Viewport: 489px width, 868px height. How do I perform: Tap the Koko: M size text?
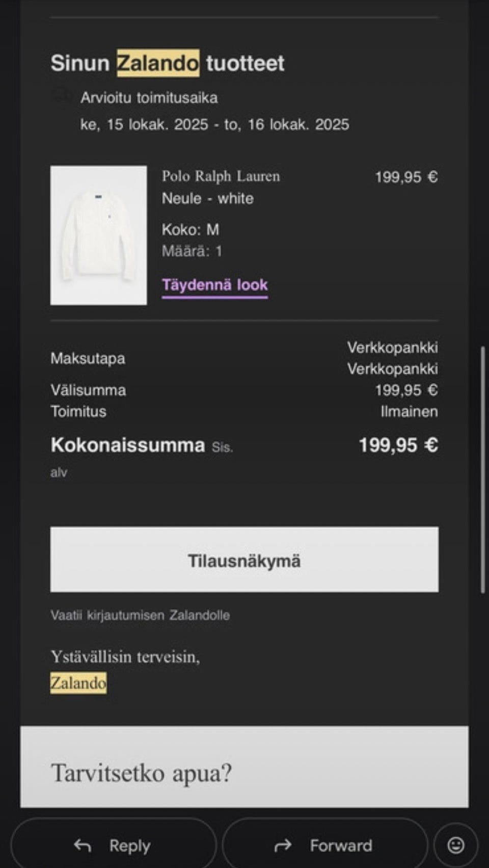coord(190,229)
